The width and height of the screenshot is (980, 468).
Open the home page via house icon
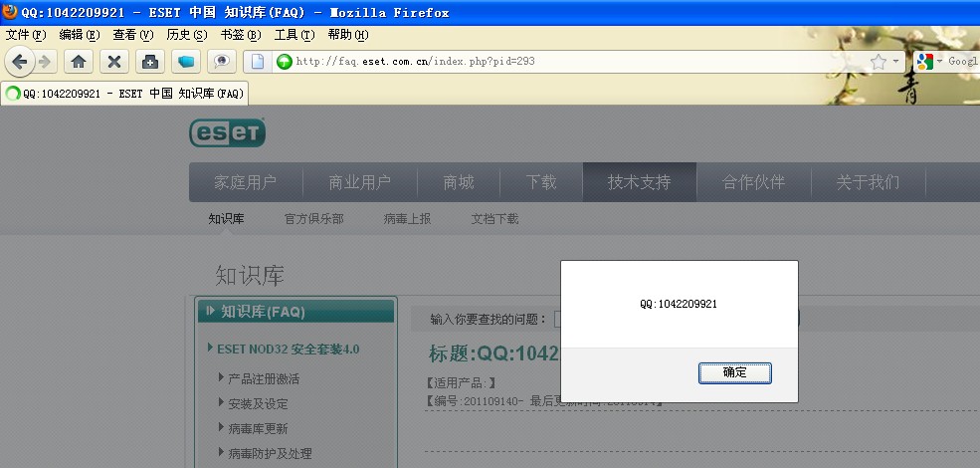click(79, 62)
